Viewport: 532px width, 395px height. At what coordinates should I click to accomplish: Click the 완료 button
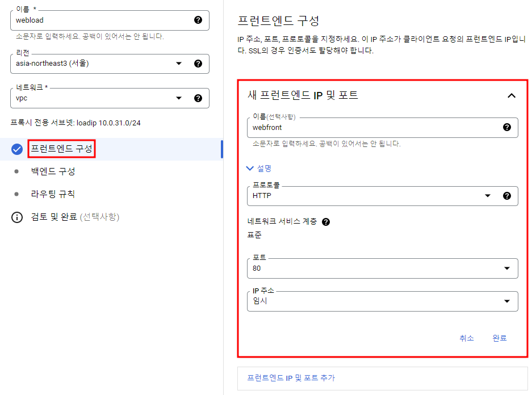tap(500, 338)
